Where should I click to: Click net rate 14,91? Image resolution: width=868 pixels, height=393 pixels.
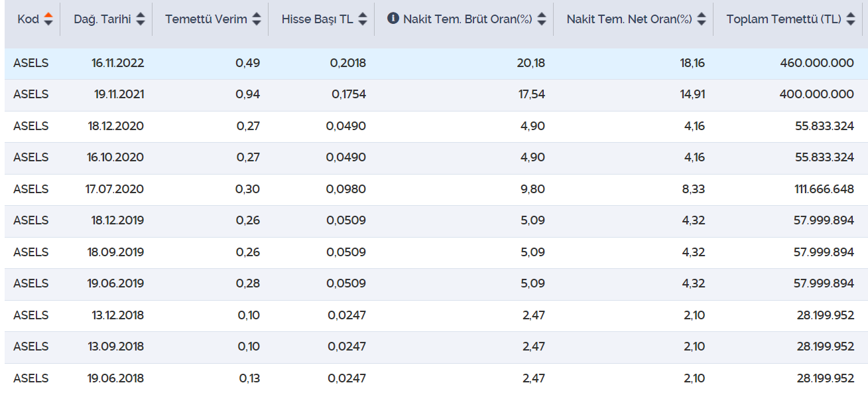692,94
